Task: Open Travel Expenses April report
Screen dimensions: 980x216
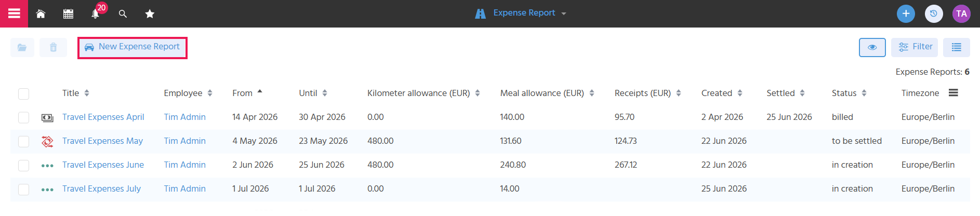Action: pyautogui.click(x=103, y=117)
